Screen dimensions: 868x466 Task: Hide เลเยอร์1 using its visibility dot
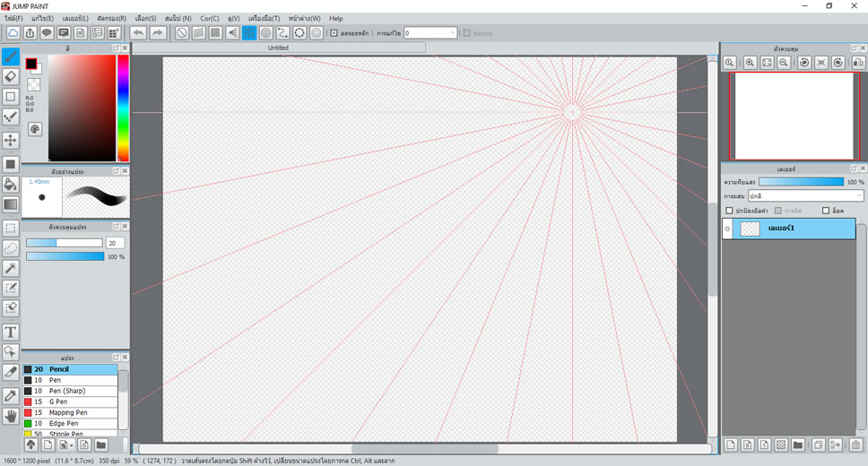pyautogui.click(x=727, y=229)
